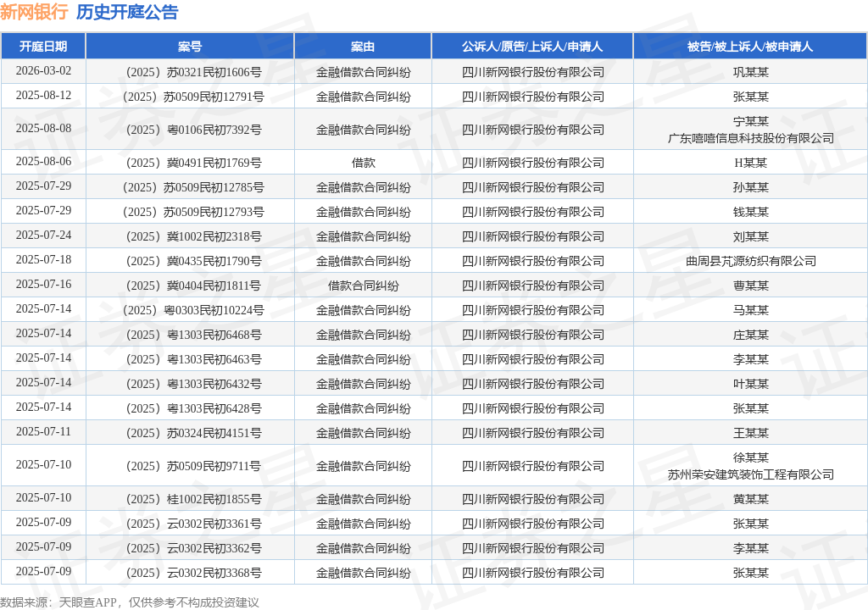This screenshot has width=868, height=610.
Task: Click defendant 徐某某
Action: [x=751, y=457]
